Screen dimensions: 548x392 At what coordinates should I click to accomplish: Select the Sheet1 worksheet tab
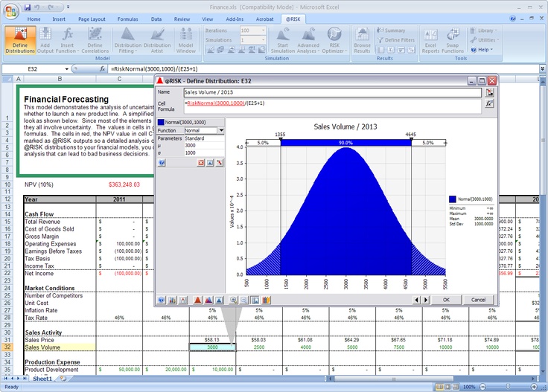[x=42, y=379]
